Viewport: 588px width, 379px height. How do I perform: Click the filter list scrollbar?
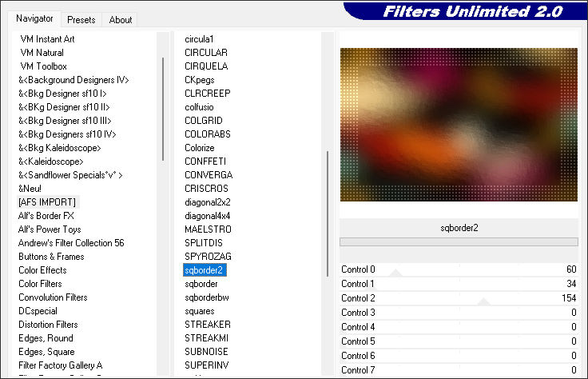pos(327,214)
